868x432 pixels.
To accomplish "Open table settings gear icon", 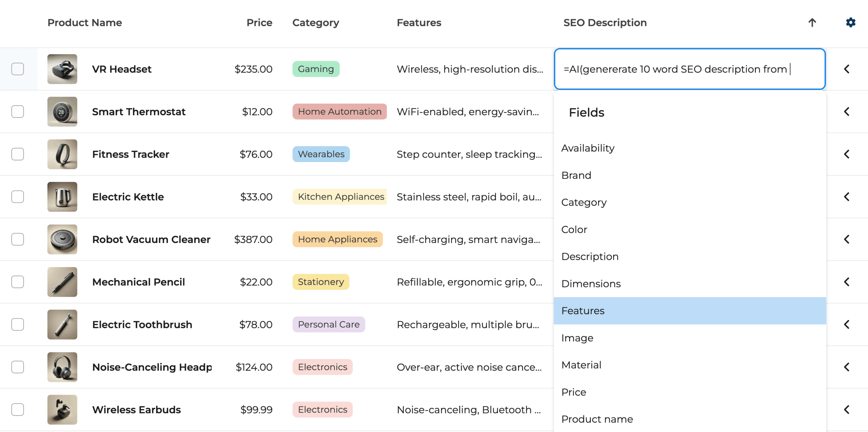I will (x=850, y=23).
